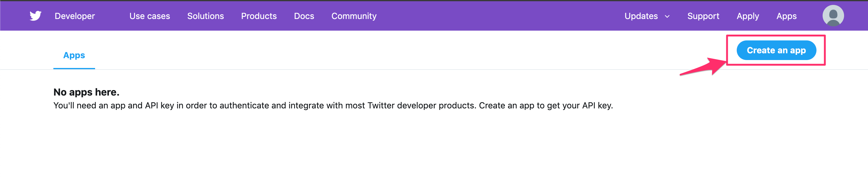The image size is (868, 177).
Task: Click the Twitter bird logo
Action: (x=36, y=16)
